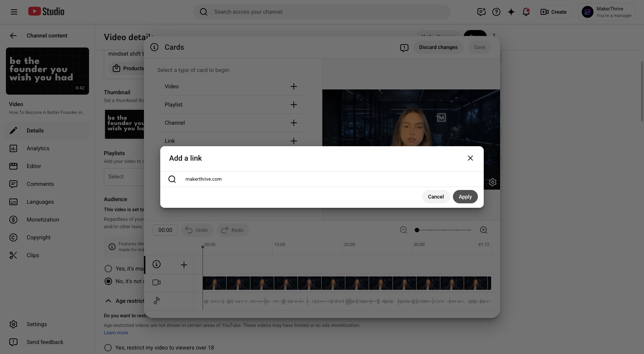Open the hamburger navigation menu
This screenshot has height=354, width=644.
(x=14, y=12)
